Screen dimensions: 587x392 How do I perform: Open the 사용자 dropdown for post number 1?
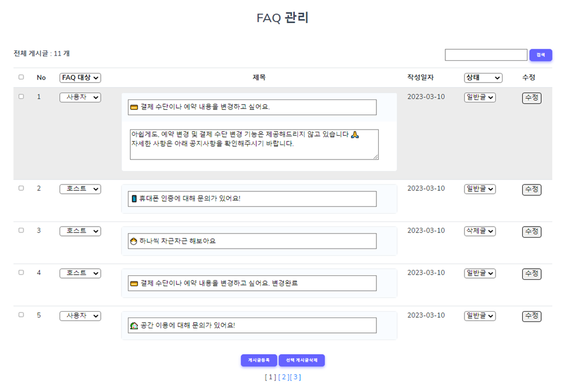click(x=80, y=97)
